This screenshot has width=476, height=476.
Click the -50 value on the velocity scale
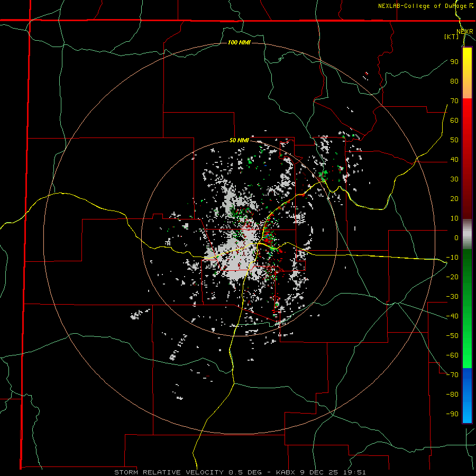click(x=452, y=336)
